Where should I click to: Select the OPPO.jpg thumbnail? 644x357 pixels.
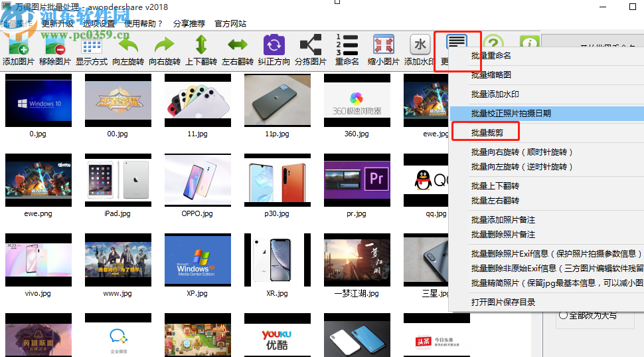[198, 180]
